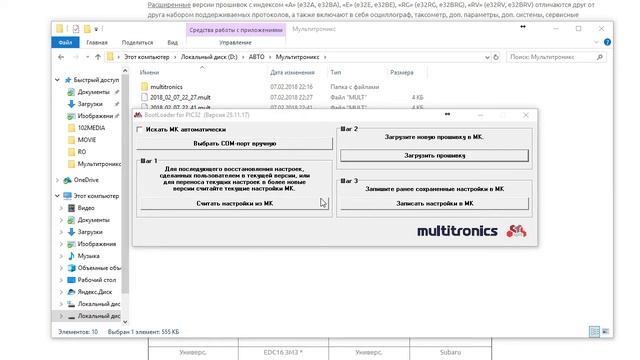Image resolution: width=640 pixels, height=360 pixels.
Task: Select 'Мультитроникс' folder in sidebar
Action: (x=99, y=164)
